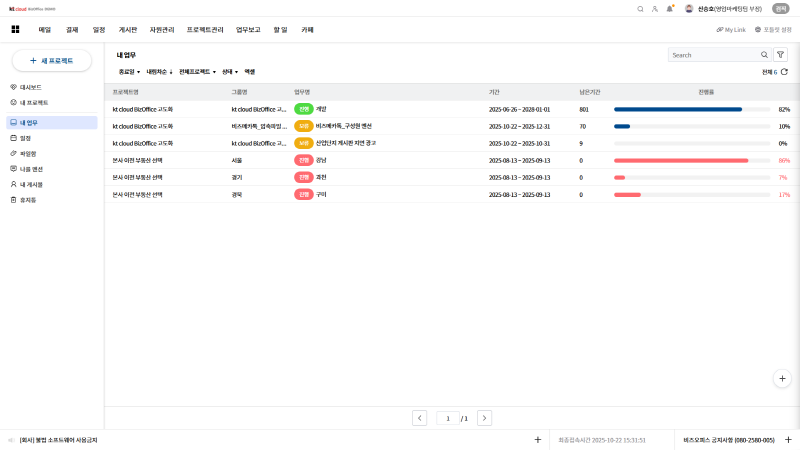
Task: Click the magnifier icon in top header
Action: (641, 8)
